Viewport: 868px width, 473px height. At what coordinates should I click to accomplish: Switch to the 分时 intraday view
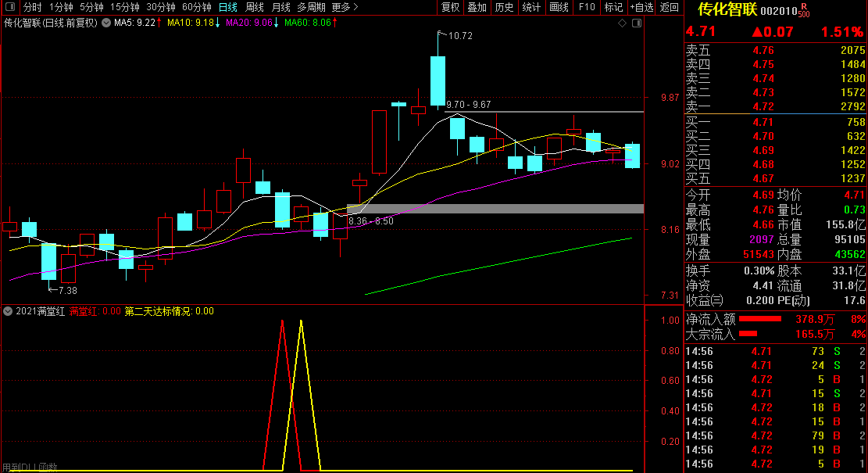32,7
